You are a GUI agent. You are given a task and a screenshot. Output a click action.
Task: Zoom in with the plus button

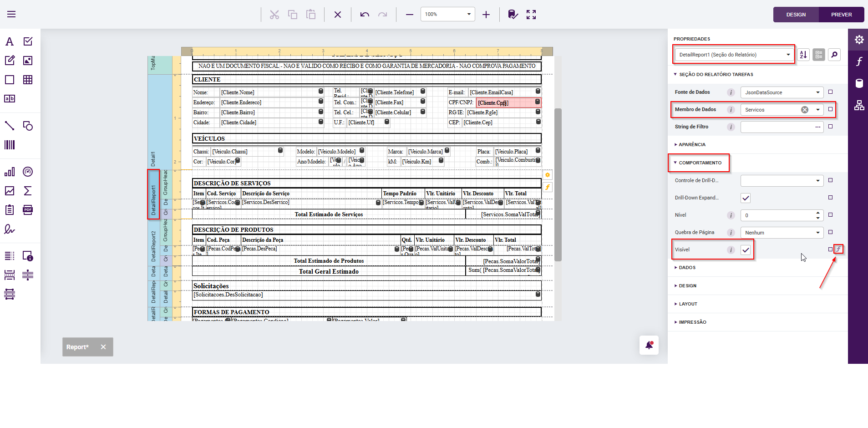coord(486,15)
